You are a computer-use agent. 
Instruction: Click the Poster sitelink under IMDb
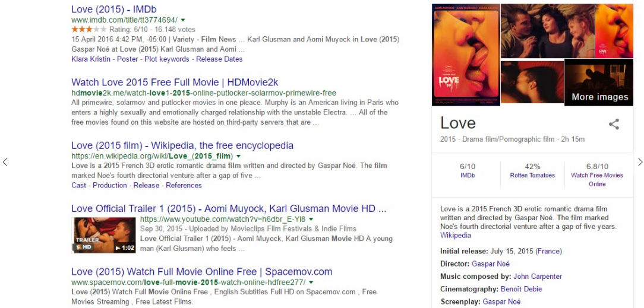[x=127, y=59]
